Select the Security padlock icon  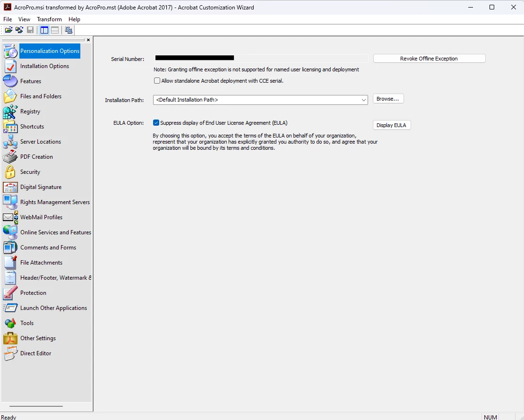[10, 172]
